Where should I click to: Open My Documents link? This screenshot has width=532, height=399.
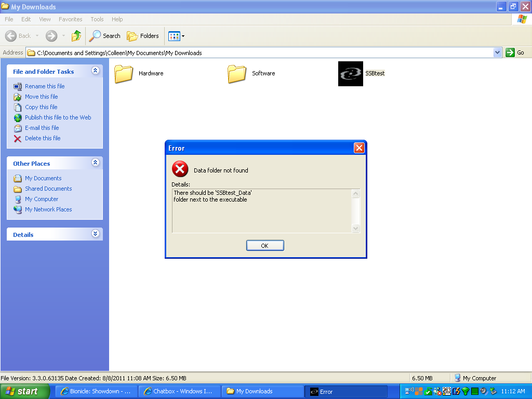click(43, 178)
